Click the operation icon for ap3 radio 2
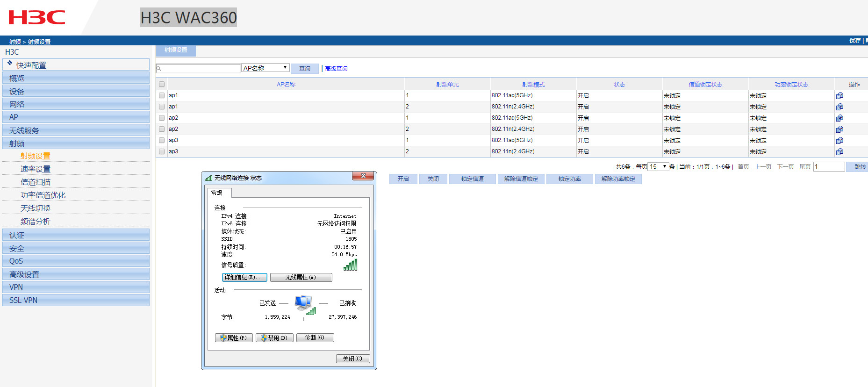 [839, 152]
